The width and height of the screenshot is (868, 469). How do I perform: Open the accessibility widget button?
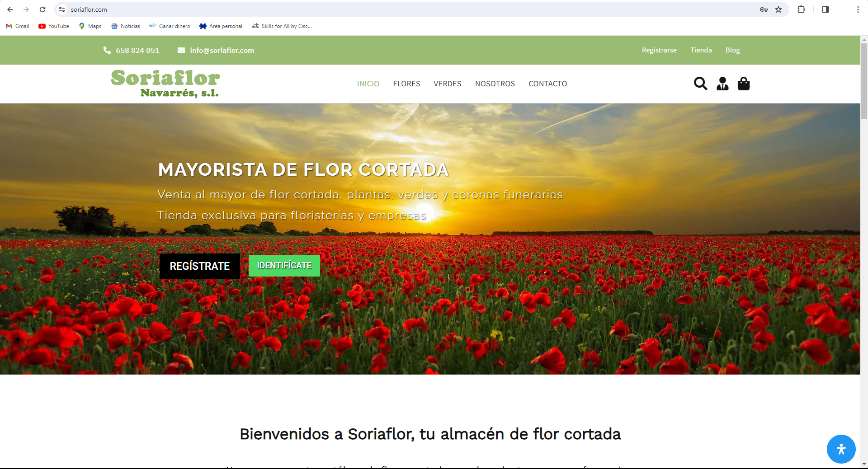(841, 449)
